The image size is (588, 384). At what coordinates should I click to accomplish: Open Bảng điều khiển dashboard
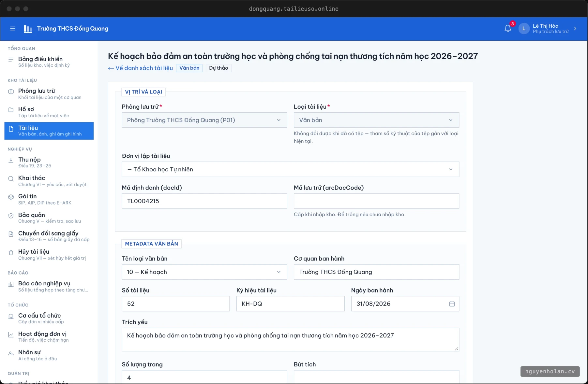(49, 62)
